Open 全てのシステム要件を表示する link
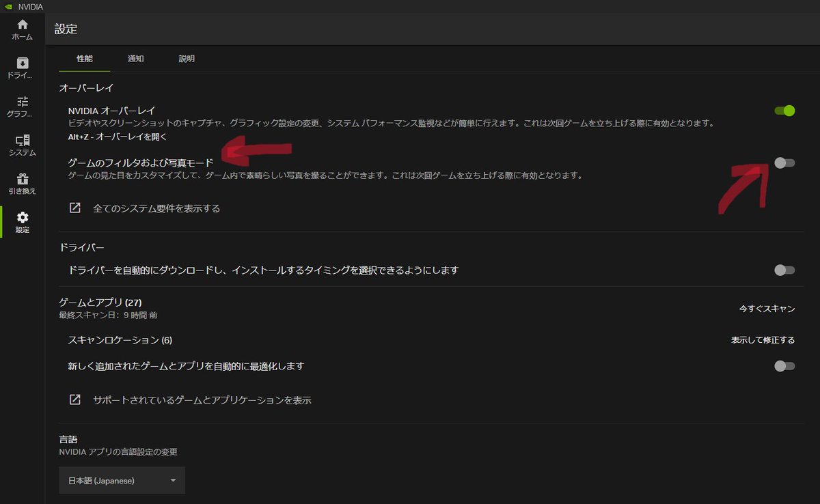This screenshot has width=820, height=504. point(156,208)
